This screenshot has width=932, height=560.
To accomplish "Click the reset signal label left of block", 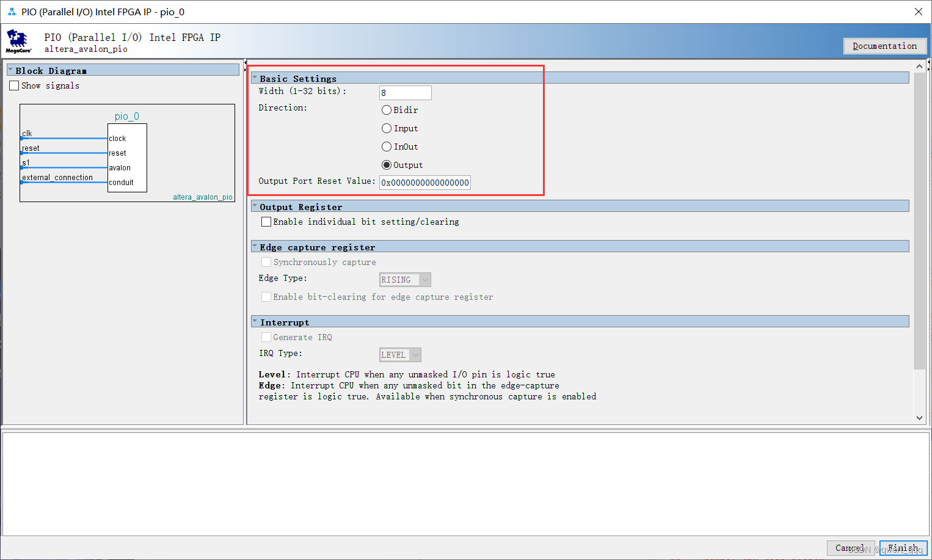I will click(x=31, y=148).
